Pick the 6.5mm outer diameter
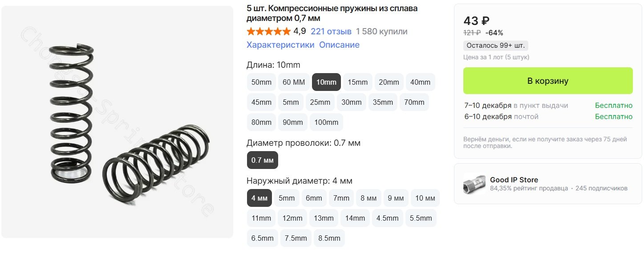Viewport: 644px width, 255px height. pyautogui.click(x=263, y=238)
